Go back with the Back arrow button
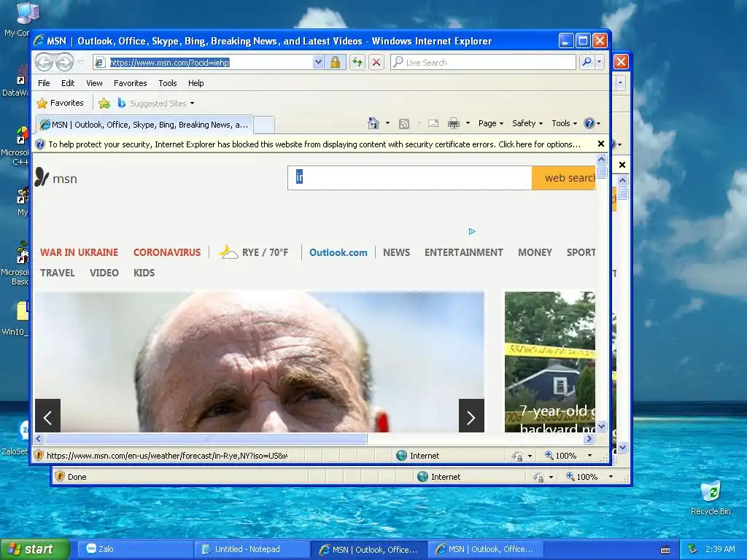Image resolution: width=747 pixels, height=560 pixels. pyautogui.click(x=44, y=62)
